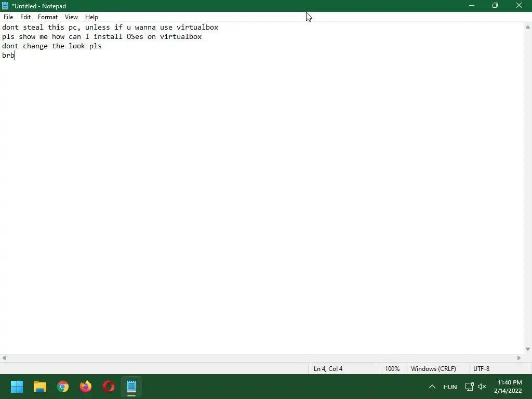Click the muted volume tray icon
This screenshot has width=532, height=399.
(482, 387)
